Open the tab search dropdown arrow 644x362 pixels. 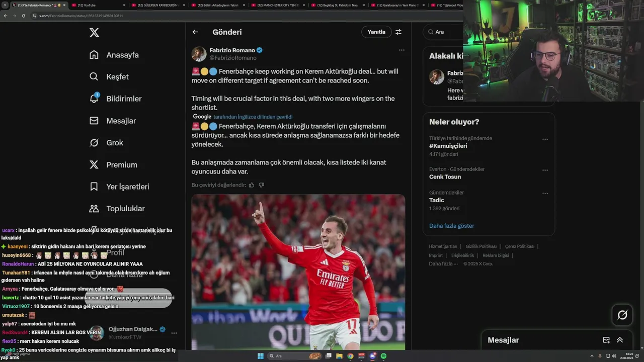coord(5,5)
